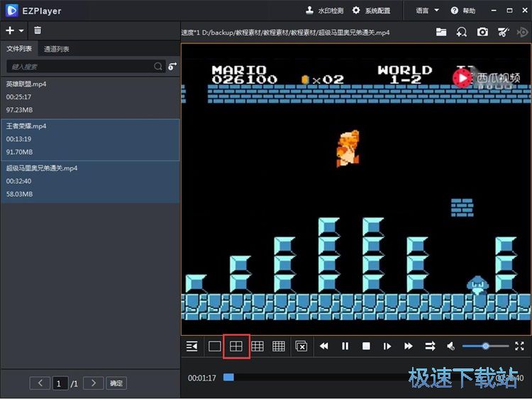Open the folder icon above the video
Viewport: 532px width, 399px height.
tap(441, 32)
